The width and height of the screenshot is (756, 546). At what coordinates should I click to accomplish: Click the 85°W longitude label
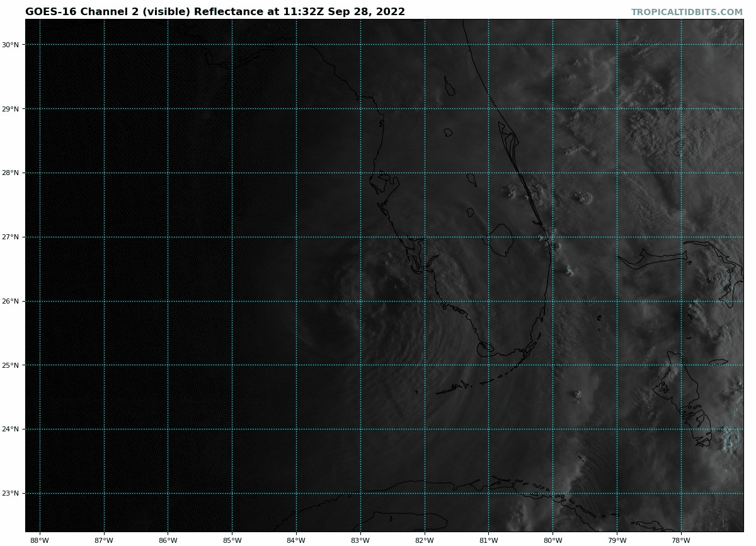232,540
